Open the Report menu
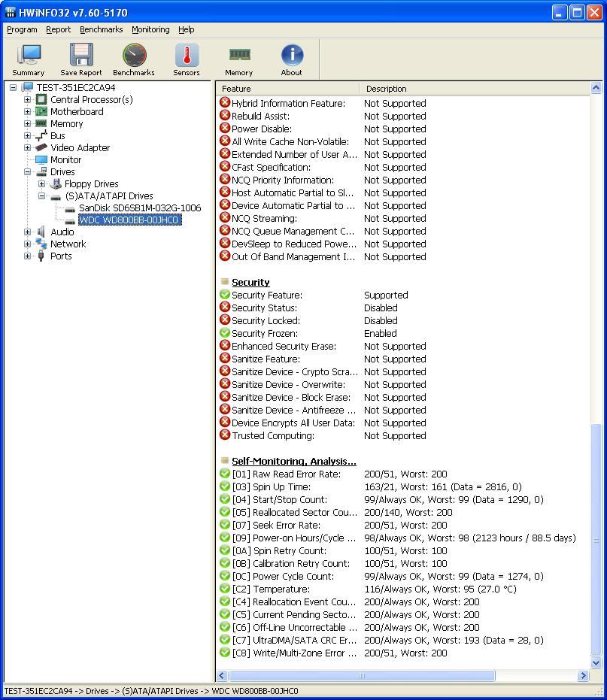607x700 pixels. (58, 29)
